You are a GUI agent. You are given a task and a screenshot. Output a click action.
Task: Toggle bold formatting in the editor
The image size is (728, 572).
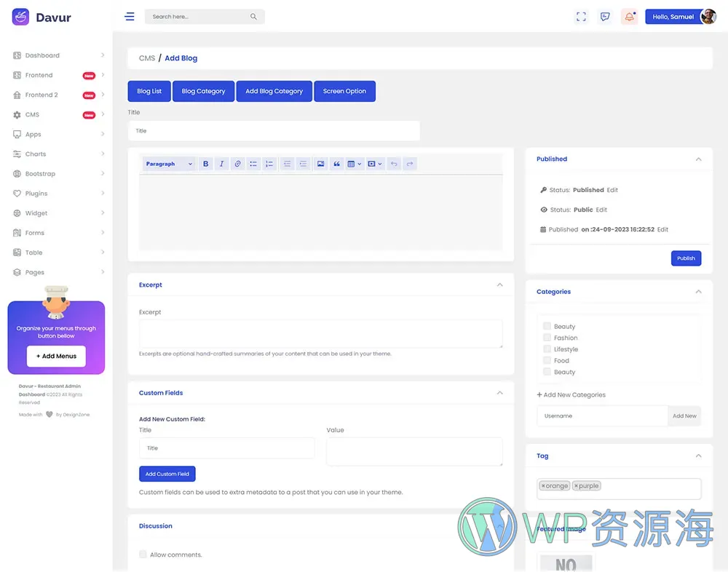point(205,164)
